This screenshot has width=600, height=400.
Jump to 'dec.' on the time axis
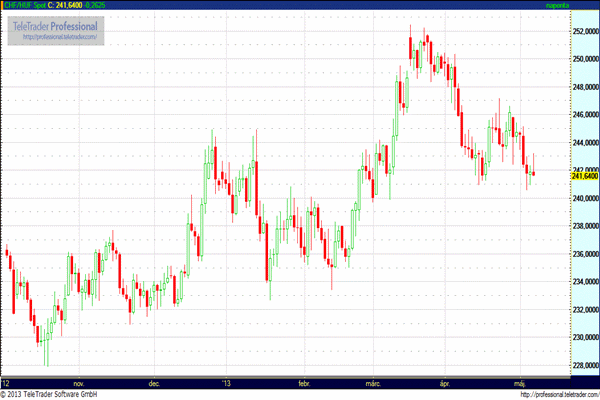(155, 383)
